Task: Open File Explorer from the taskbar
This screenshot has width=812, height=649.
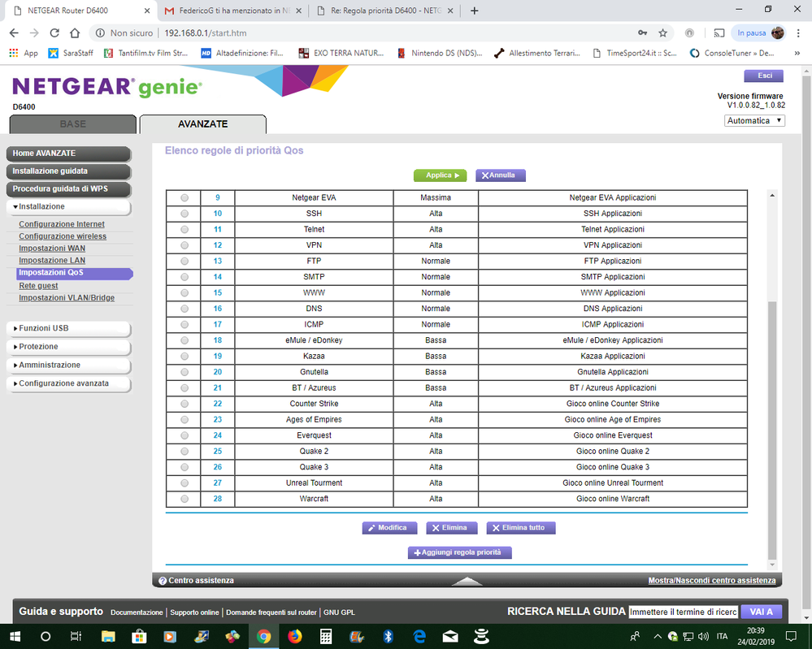Action: point(108,637)
